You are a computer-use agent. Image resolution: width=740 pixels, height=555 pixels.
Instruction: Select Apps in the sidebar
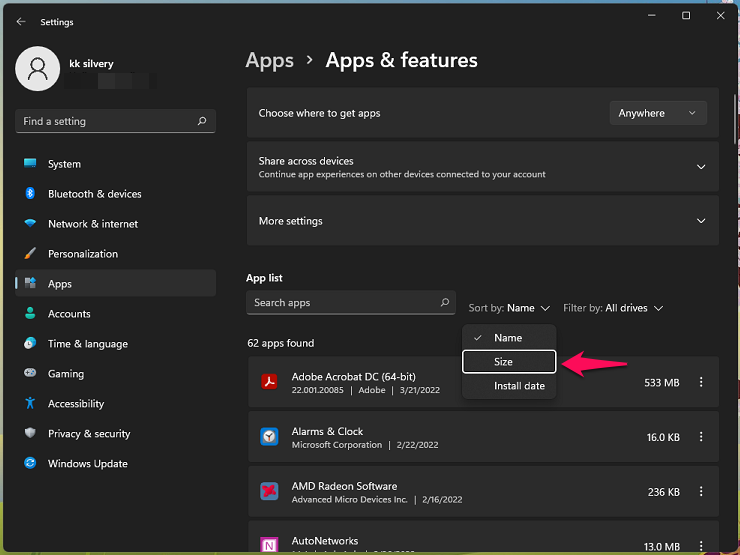[116, 284]
